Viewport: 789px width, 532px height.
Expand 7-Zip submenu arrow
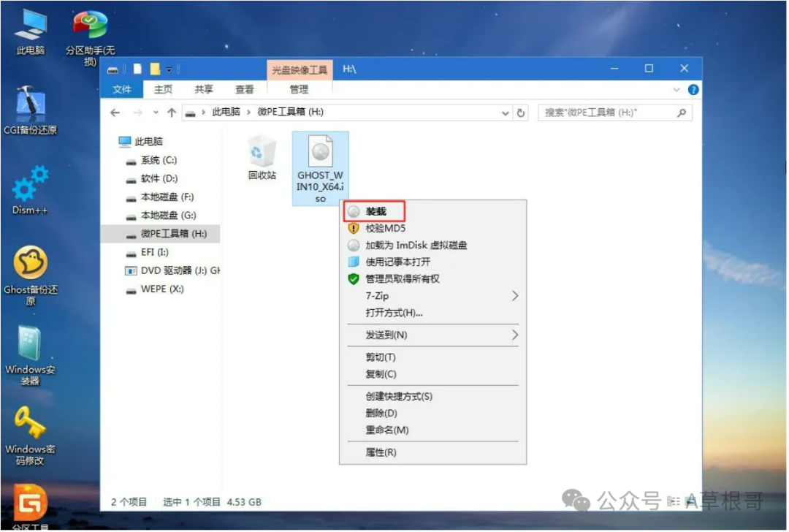tap(515, 296)
